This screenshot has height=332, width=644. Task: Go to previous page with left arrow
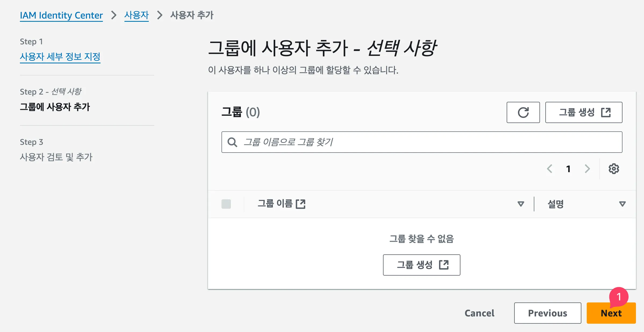[x=550, y=169]
